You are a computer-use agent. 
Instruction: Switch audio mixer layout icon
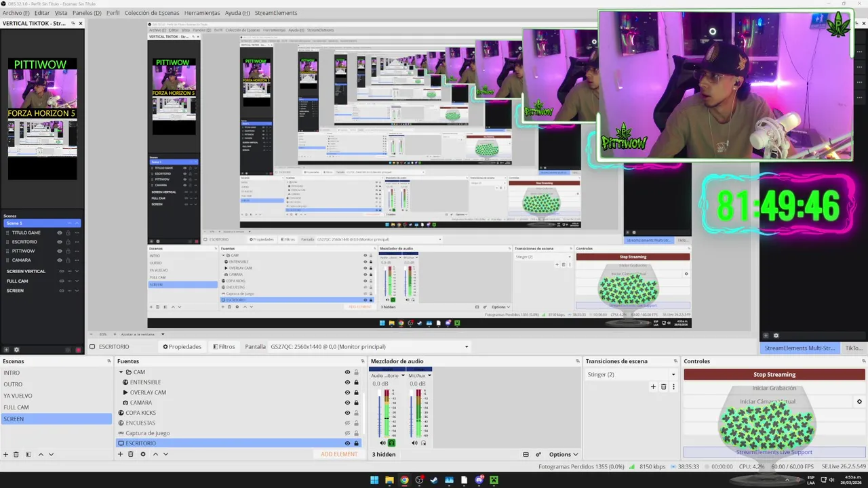coord(526,455)
